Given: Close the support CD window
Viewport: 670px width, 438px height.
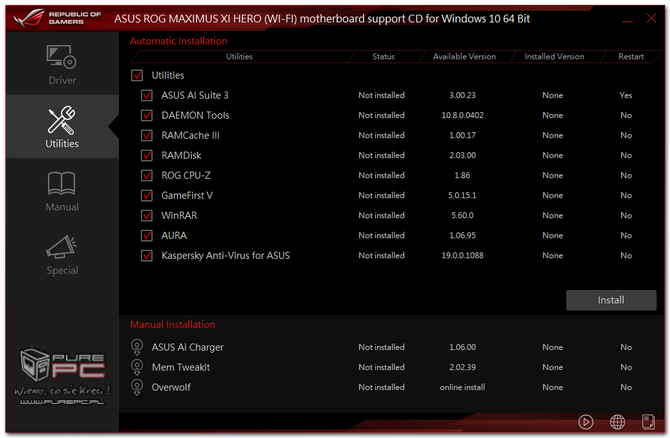Looking at the screenshot, I should tap(651, 18).
